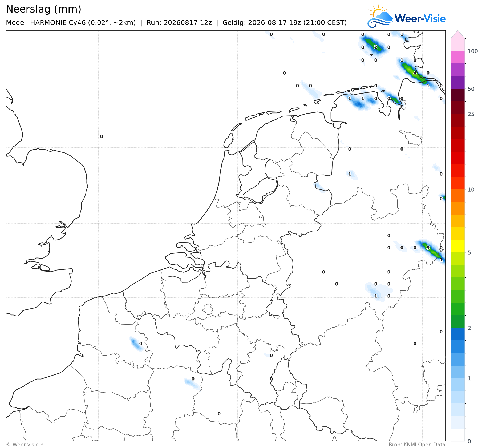
Task: Click the yellow 5 mm legend swatch
Action: [x=458, y=246]
